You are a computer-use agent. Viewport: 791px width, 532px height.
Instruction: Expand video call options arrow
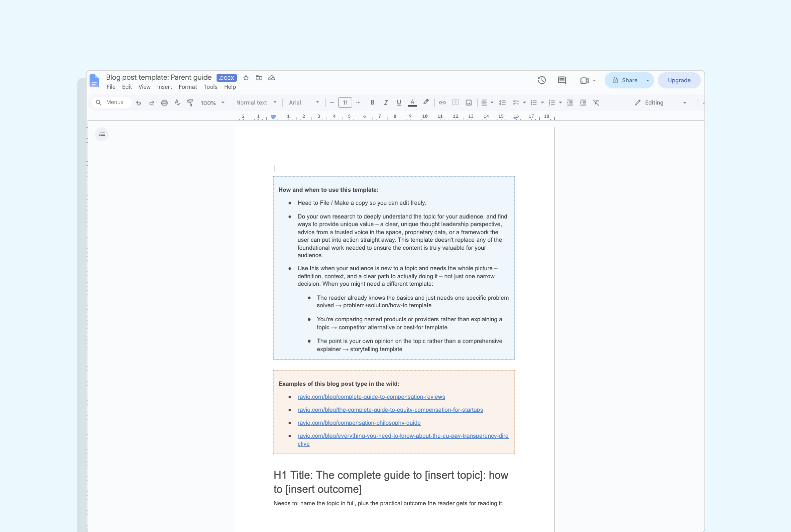(x=594, y=81)
